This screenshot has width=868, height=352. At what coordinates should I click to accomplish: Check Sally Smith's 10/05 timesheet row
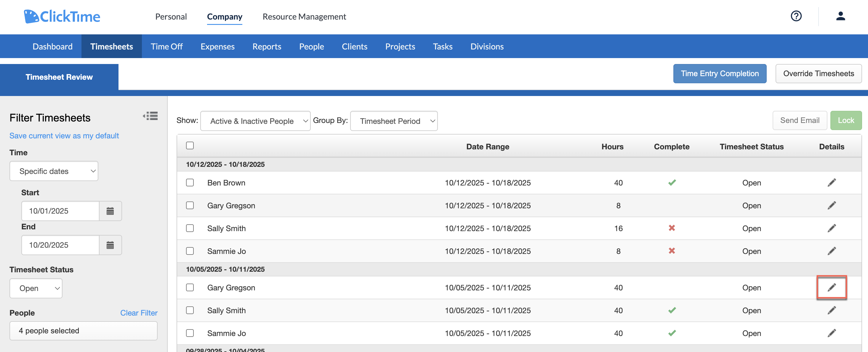(190, 310)
